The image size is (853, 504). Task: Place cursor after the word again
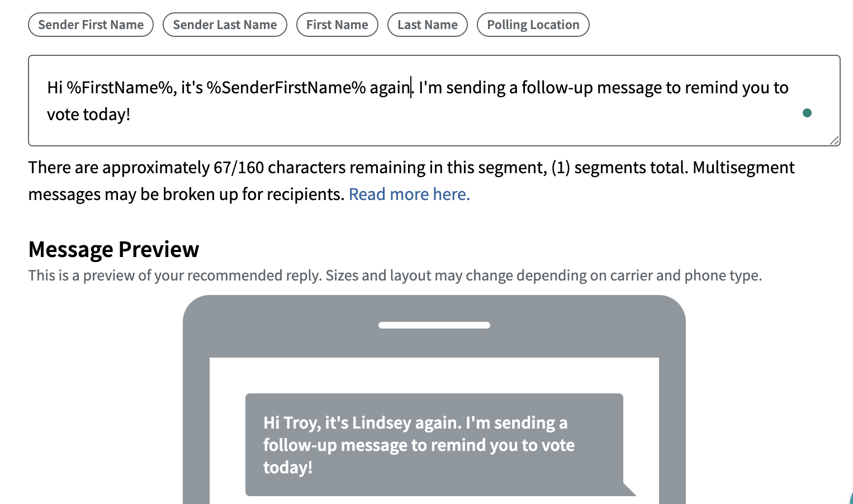point(410,88)
